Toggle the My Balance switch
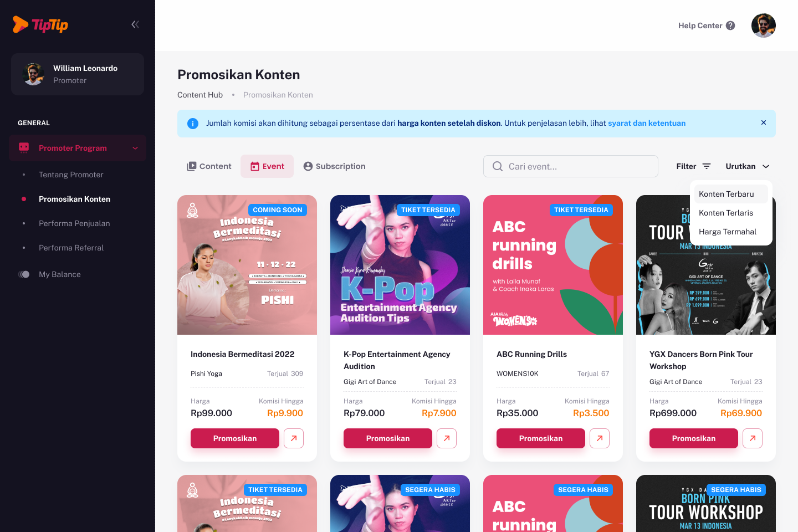Viewport: 798px width, 532px height. click(24, 274)
